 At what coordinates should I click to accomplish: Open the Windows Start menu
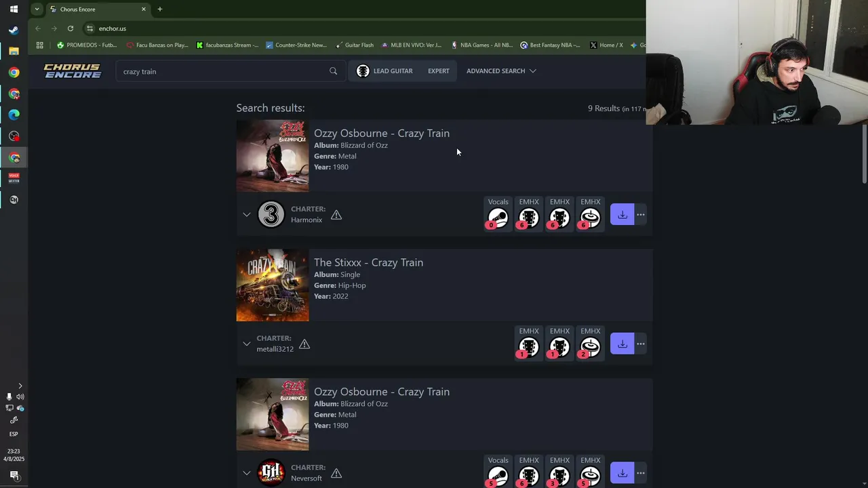pos(14,9)
